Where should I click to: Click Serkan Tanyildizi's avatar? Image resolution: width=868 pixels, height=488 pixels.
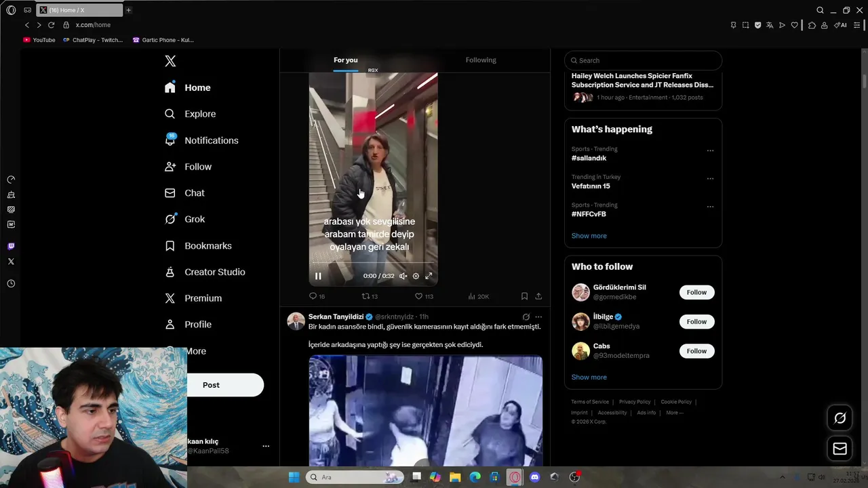(296, 321)
